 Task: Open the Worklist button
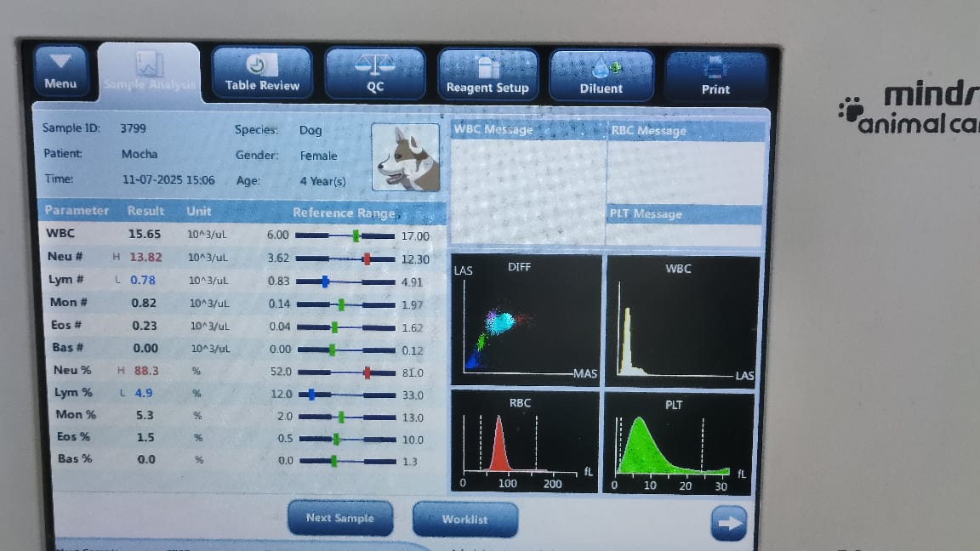[x=464, y=519]
